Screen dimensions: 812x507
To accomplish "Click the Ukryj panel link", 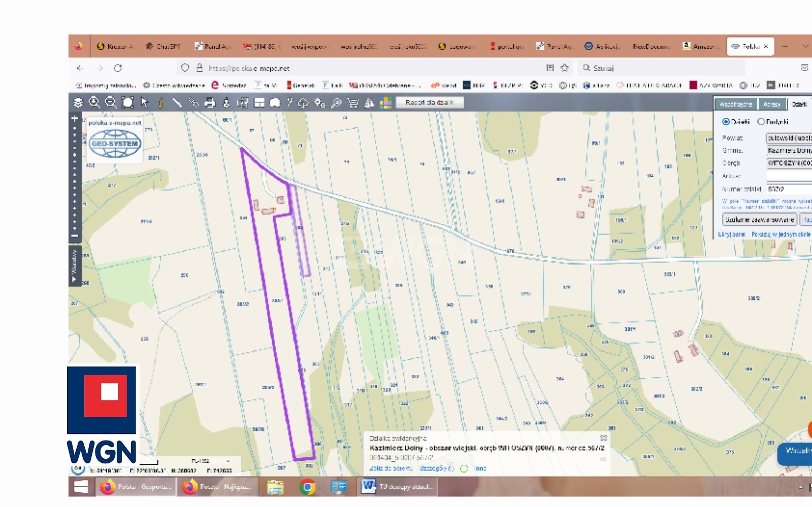I will tap(731, 234).
